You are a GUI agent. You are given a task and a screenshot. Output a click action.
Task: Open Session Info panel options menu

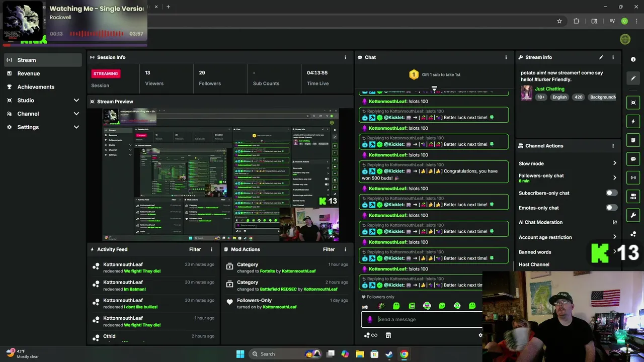coord(345,57)
